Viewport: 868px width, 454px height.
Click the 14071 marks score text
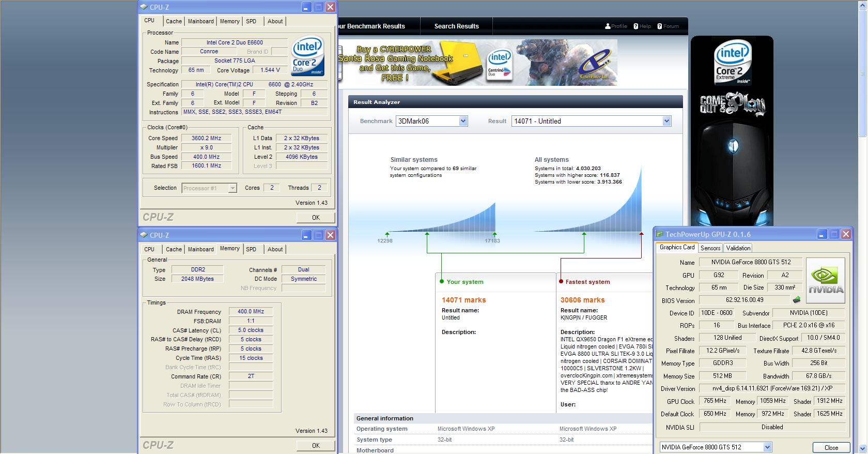tap(463, 300)
